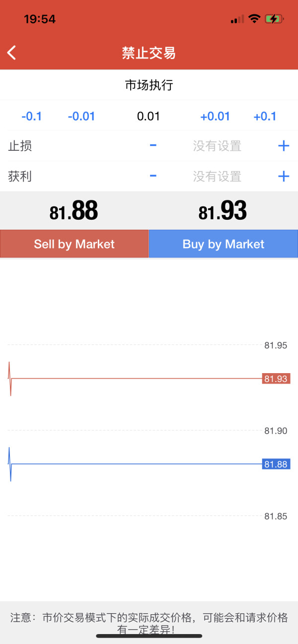Decrease stop loss with minus icon

pyautogui.click(x=153, y=145)
